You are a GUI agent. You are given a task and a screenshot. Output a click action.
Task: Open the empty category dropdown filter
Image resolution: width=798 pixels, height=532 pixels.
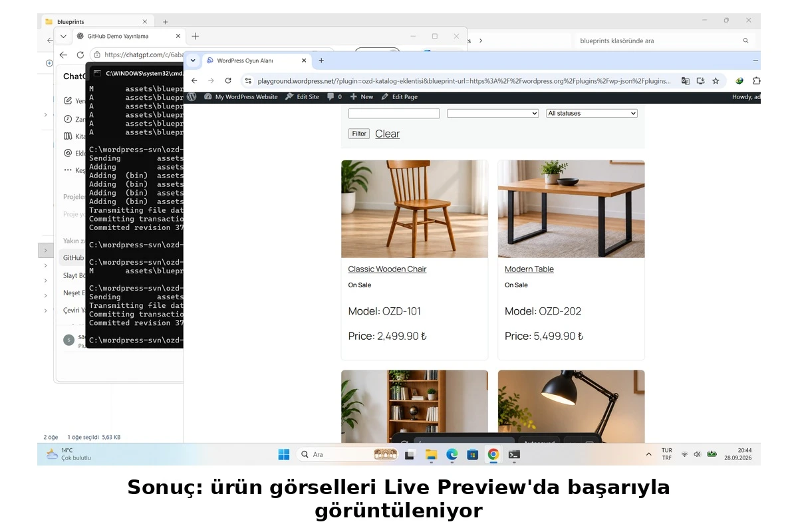pos(493,114)
